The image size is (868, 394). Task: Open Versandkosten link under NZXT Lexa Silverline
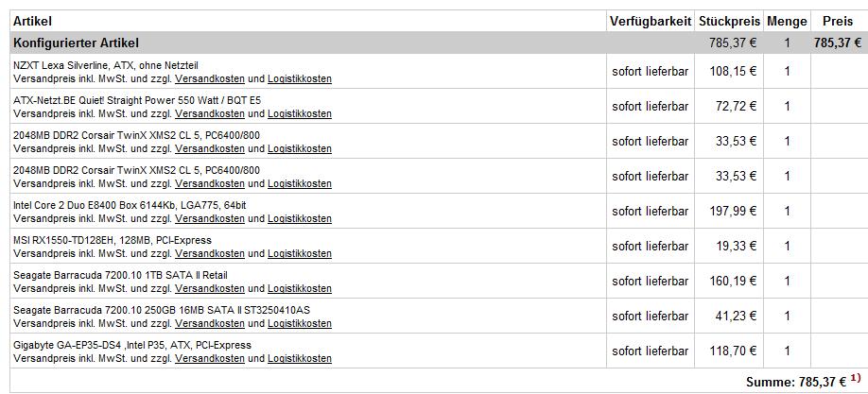coord(210,78)
